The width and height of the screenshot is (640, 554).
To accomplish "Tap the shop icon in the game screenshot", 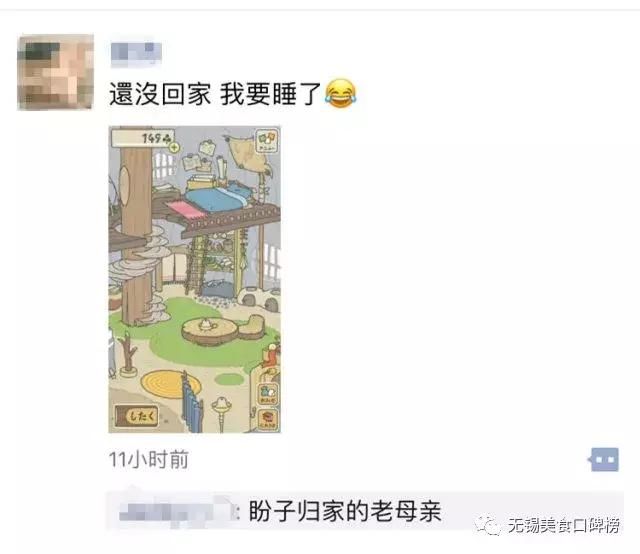I will (268, 394).
